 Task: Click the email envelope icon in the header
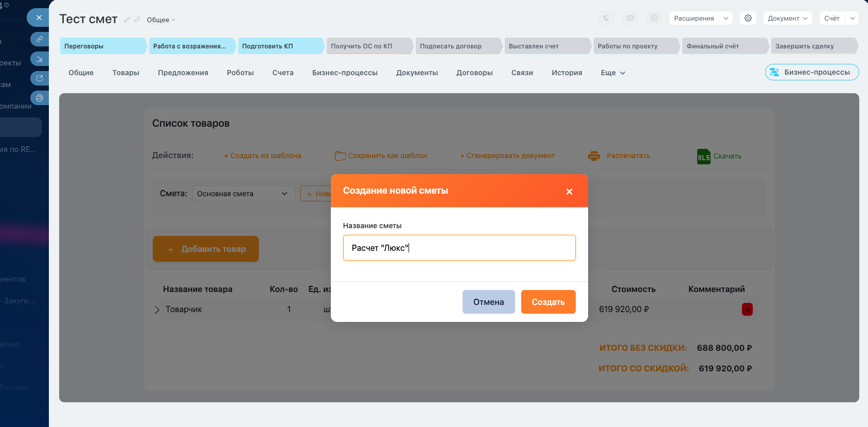(630, 18)
